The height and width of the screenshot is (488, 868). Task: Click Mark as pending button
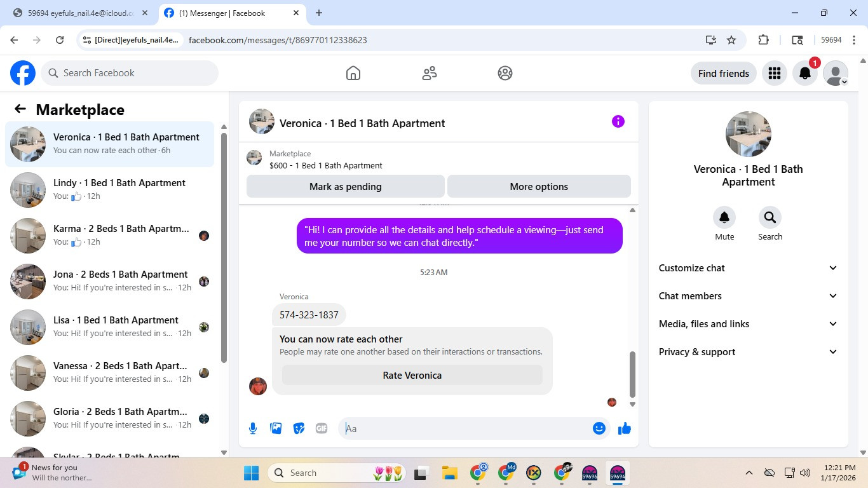[x=346, y=187]
